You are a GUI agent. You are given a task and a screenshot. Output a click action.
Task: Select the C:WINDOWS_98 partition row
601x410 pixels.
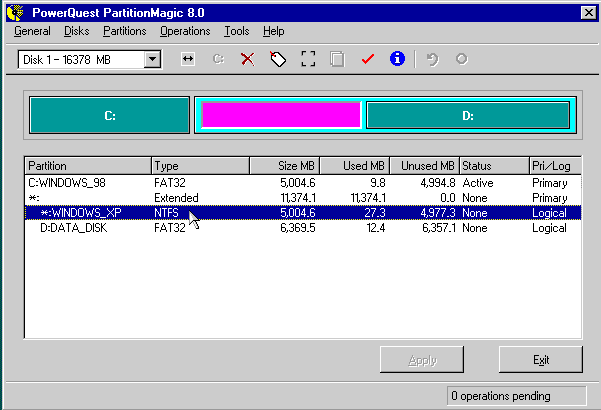pos(303,183)
